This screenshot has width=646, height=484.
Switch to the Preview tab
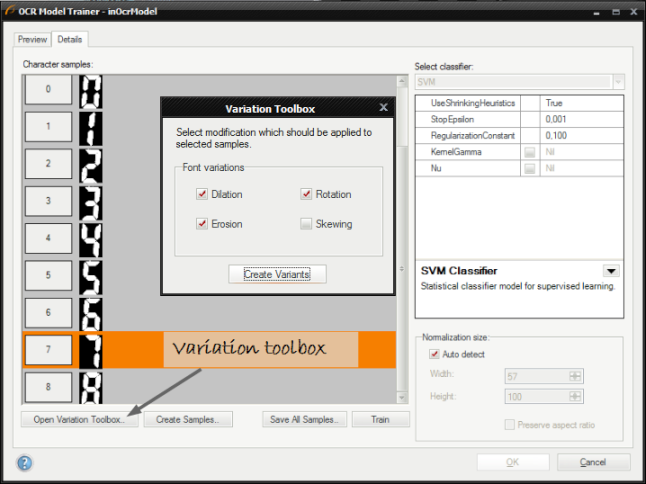click(x=33, y=39)
